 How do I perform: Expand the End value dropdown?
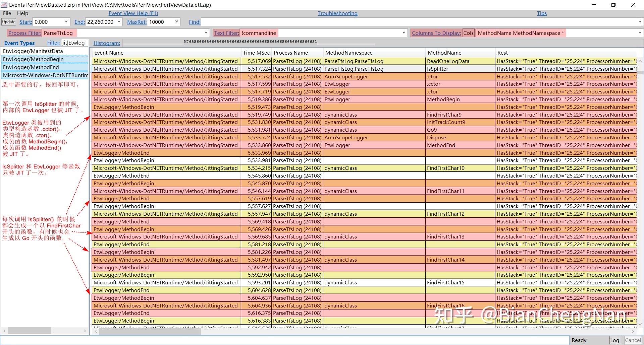(119, 22)
